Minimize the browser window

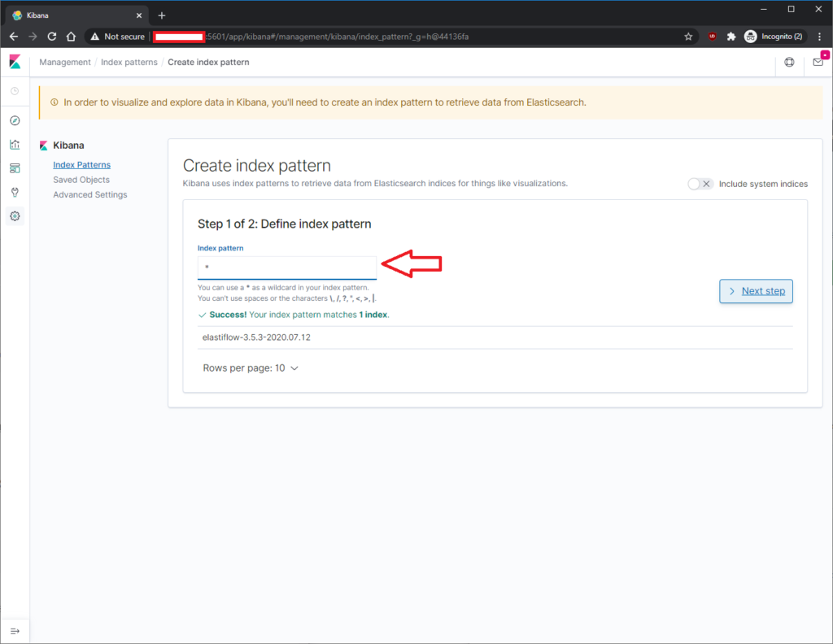763,9
